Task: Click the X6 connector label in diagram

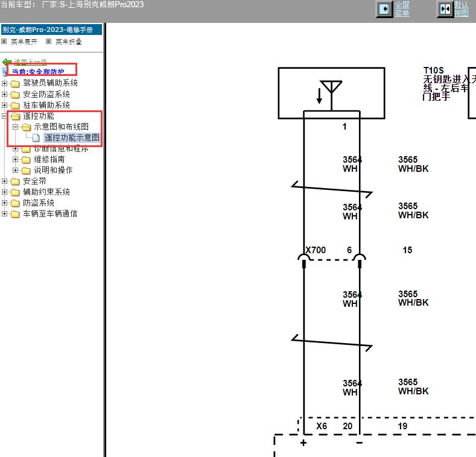Action: coord(322,426)
